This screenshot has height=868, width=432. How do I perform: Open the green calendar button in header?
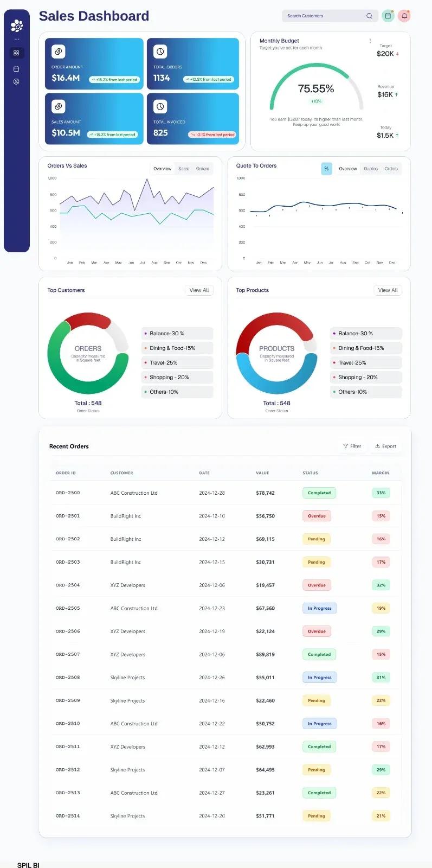[x=388, y=16]
